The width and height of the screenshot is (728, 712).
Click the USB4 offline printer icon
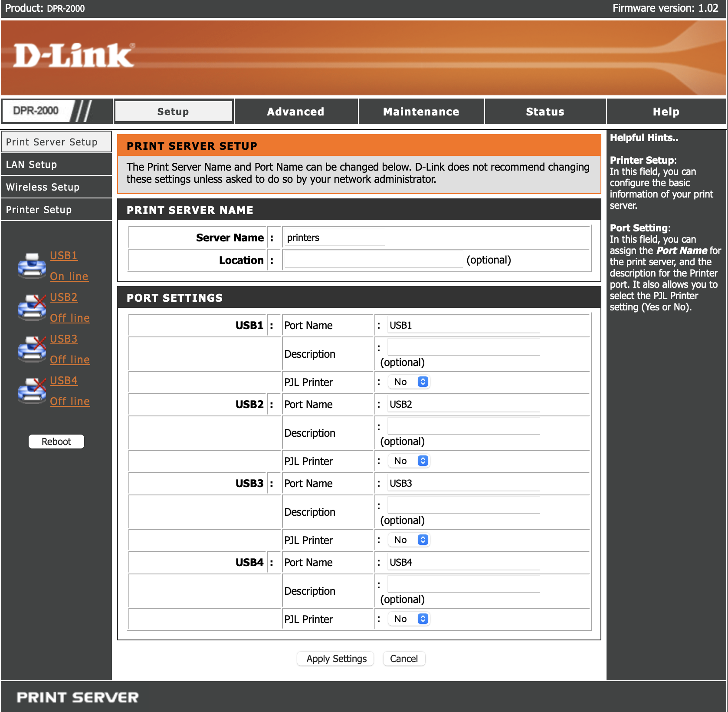[32, 391]
